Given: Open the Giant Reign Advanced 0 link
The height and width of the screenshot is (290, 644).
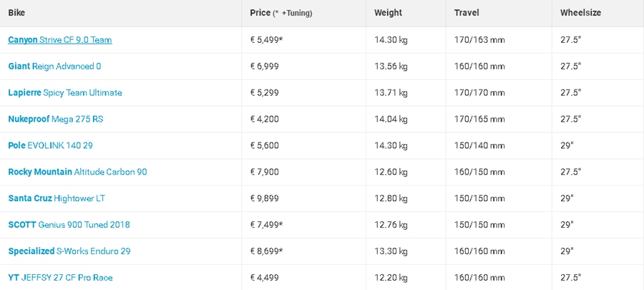Looking at the screenshot, I should pyautogui.click(x=54, y=66).
